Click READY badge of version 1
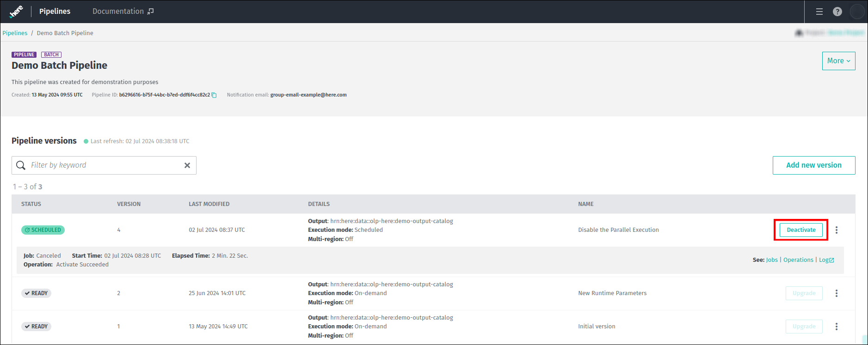Viewport: 868px width, 345px height. pyautogui.click(x=36, y=327)
